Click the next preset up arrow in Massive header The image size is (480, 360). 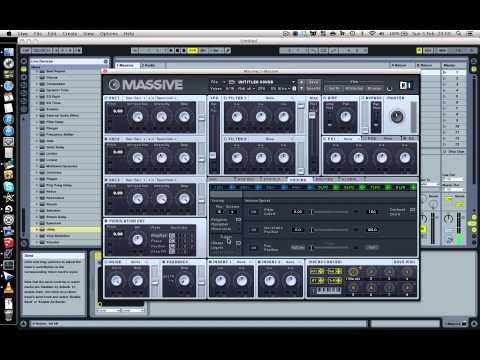[x=301, y=82]
